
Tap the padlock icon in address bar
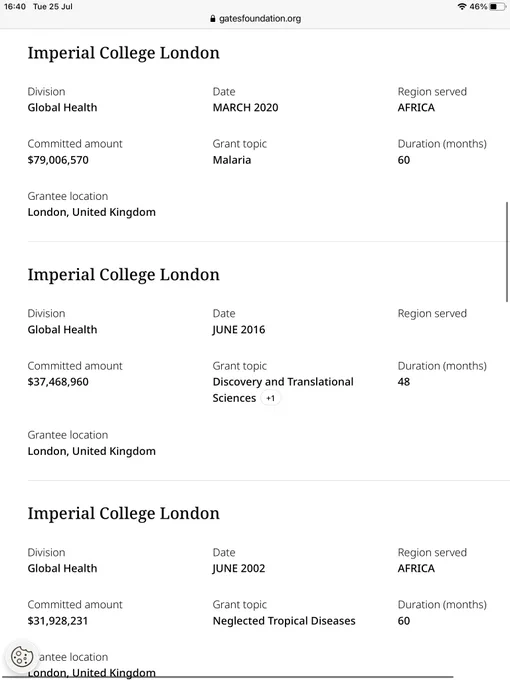212,19
